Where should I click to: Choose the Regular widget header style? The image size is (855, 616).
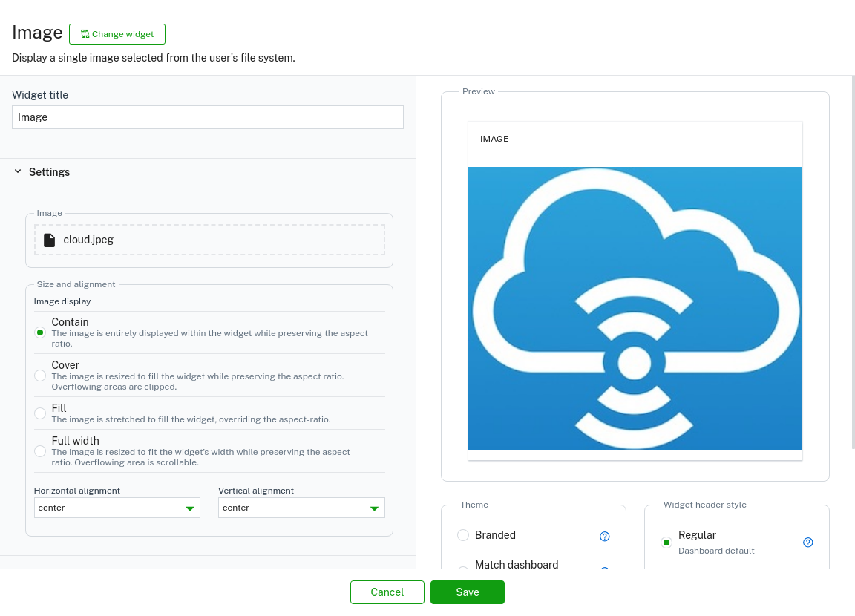point(666,543)
